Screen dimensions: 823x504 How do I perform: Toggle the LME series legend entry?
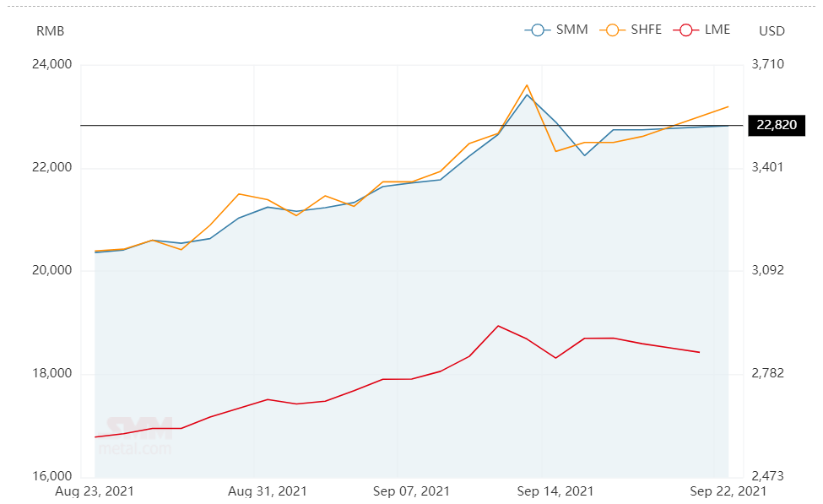[701, 30]
